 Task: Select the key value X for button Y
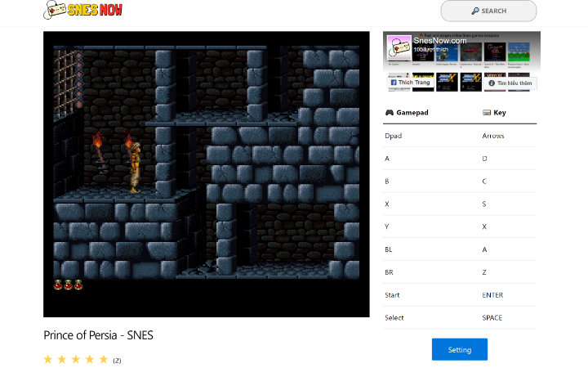point(484,227)
